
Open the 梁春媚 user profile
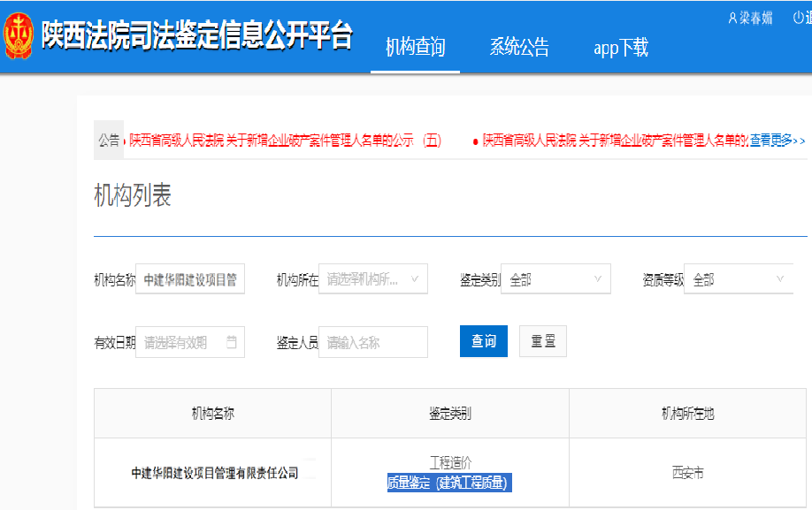[x=750, y=18]
